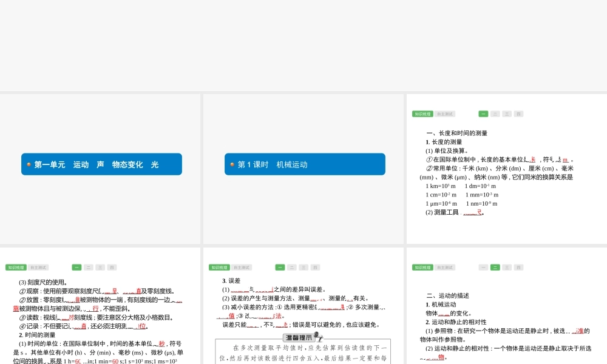607x364 pixels.
Task: Click the 温馨提示 label on the 误差 slide
Action: (x=298, y=338)
